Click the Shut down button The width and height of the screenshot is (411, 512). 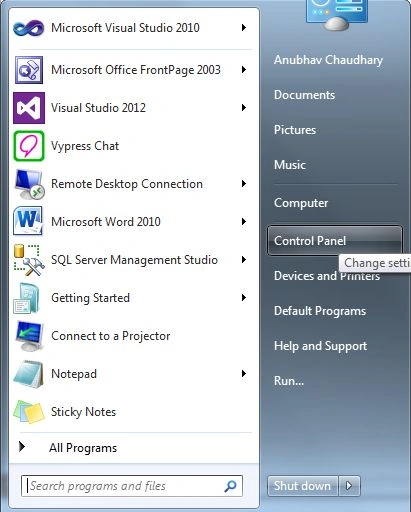[303, 486]
